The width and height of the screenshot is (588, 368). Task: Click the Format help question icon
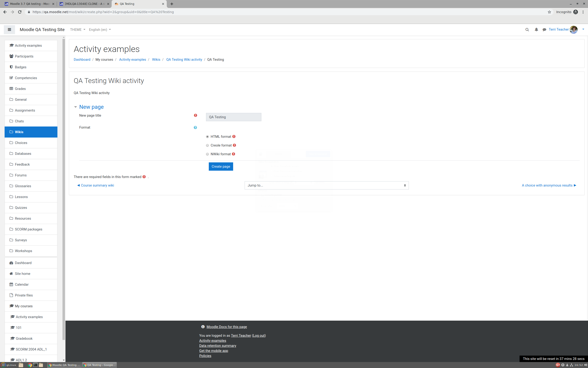point(195,127)
